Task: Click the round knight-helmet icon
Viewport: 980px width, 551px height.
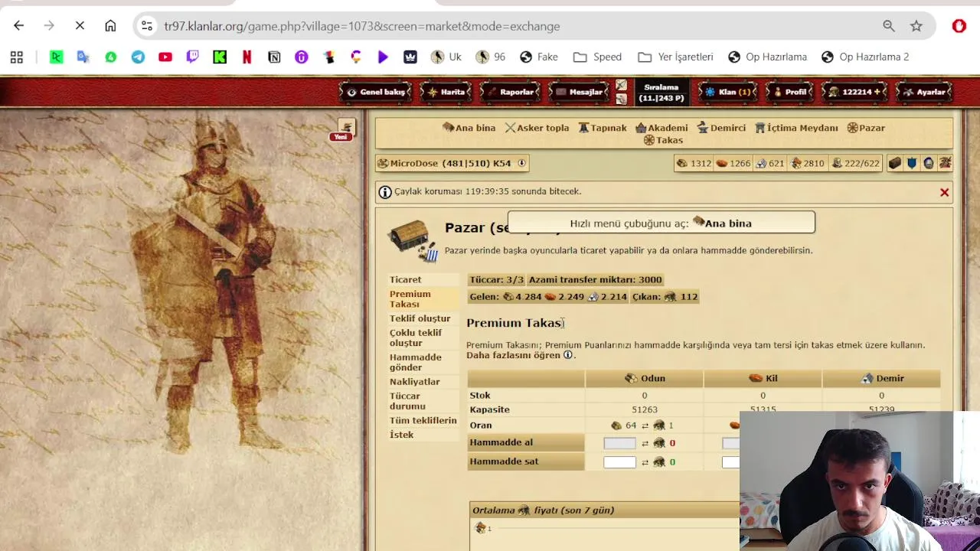Action: coord(929,163)
